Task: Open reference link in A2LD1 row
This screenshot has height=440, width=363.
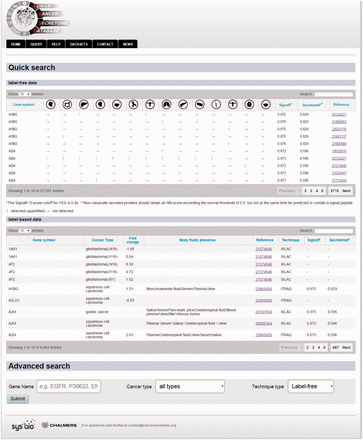Action: pyautogui.click(x=264, y=300)
